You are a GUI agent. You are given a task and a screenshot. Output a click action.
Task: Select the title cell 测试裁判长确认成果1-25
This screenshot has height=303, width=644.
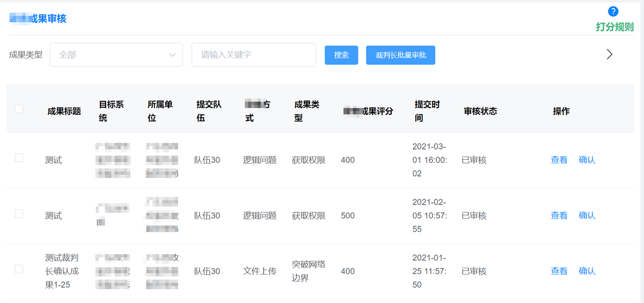pos(62,271)
